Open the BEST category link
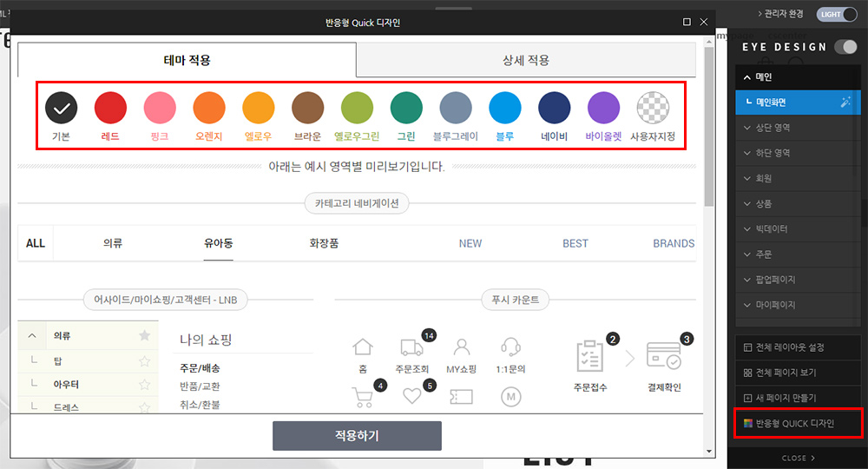 click(575, 244)
